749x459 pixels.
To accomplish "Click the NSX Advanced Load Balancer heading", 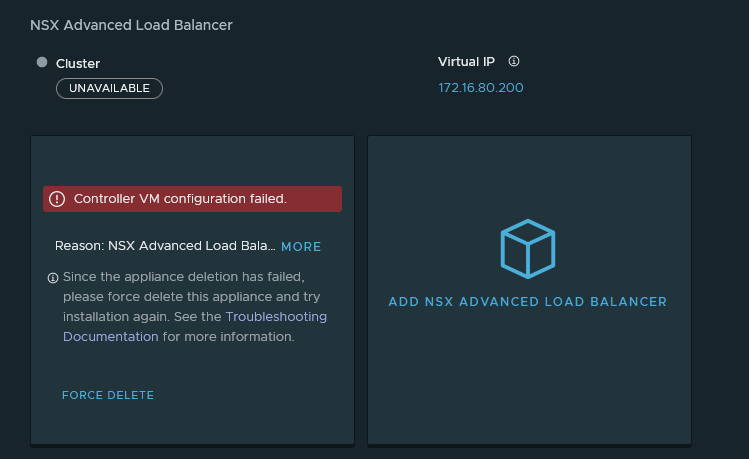I will [x=131, y=25].
